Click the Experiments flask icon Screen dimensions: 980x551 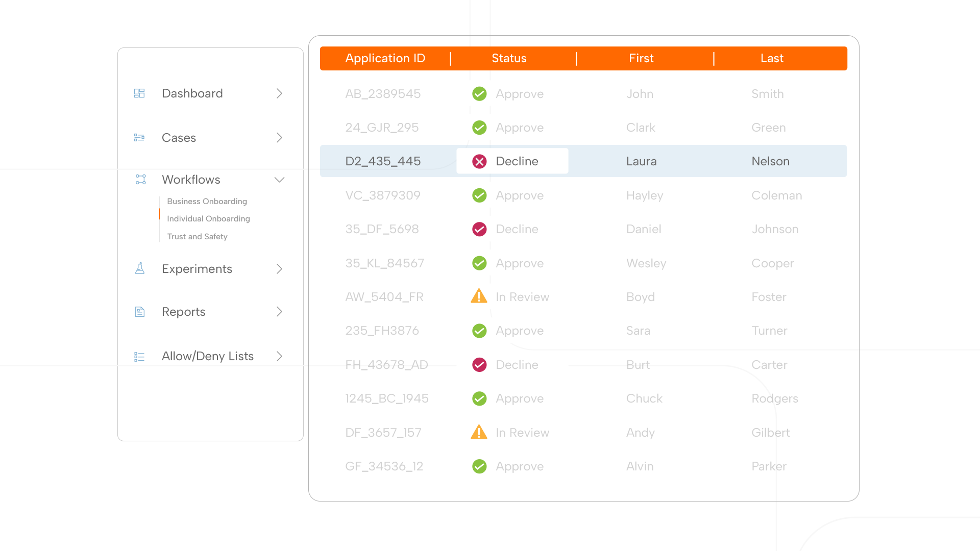click(x=140, y=268)
